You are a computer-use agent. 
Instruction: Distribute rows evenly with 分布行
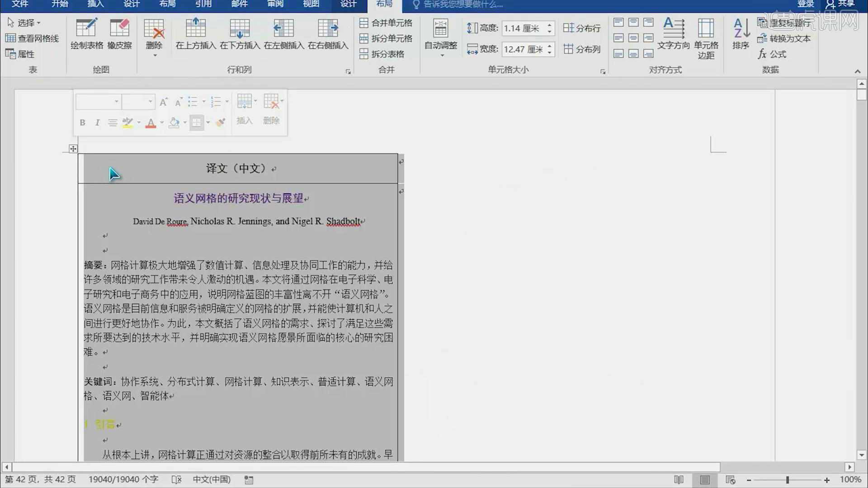(582, 28)
